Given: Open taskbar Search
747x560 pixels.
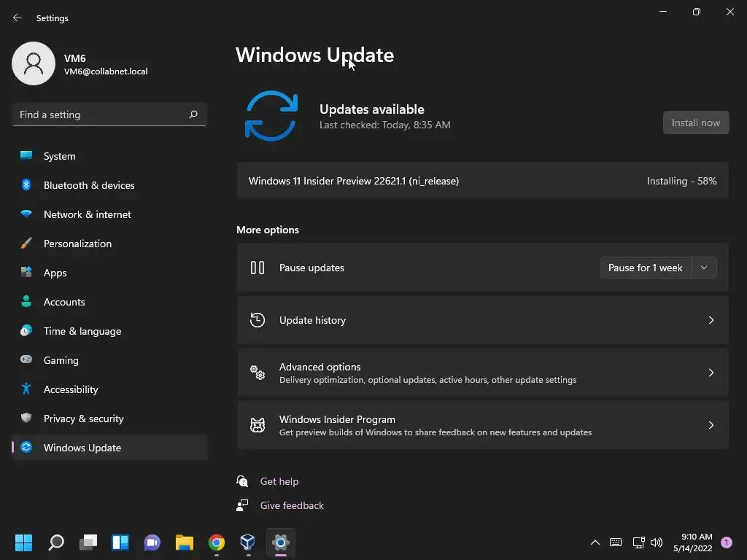Looking at the screenshot, I should pyautogui.click(x=56, y=542).
